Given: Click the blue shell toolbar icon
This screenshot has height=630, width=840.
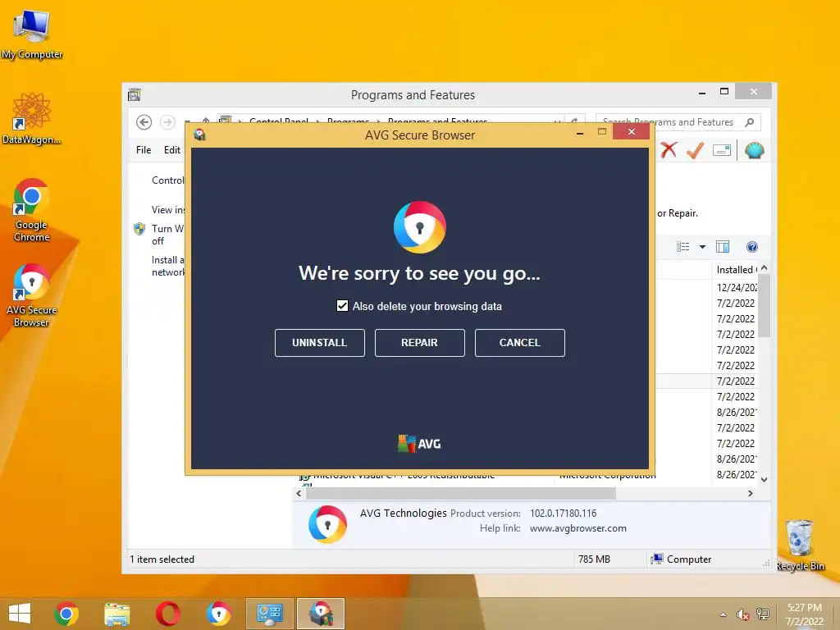Looking at the screenshot, I should coord(755,150).
